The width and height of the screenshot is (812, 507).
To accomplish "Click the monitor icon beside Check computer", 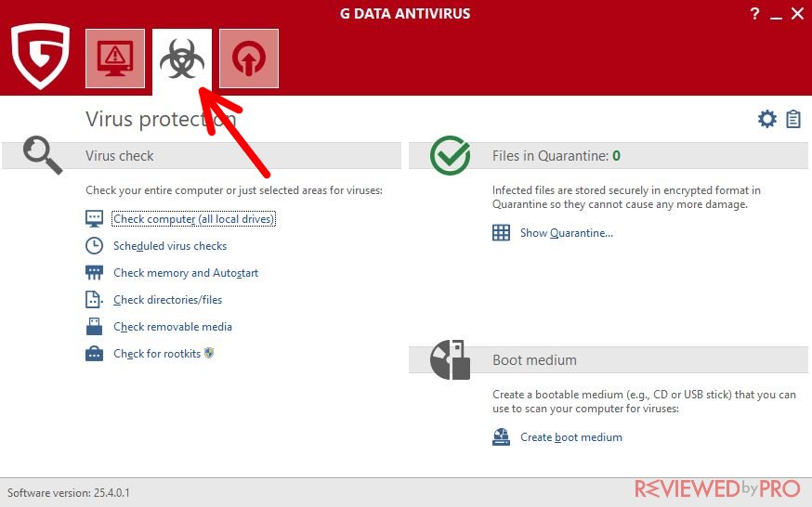I will tap(94, 219).
